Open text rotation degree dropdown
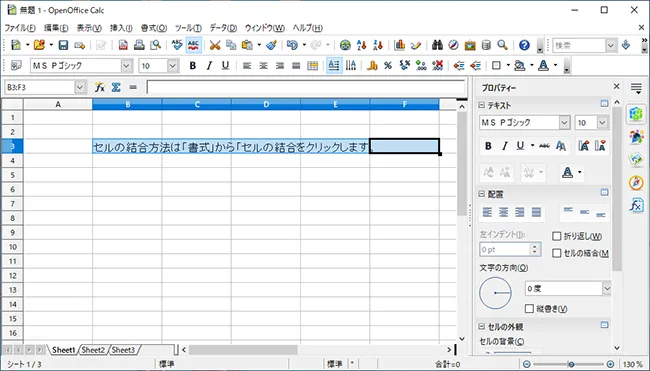 click(x=606, y=288)
